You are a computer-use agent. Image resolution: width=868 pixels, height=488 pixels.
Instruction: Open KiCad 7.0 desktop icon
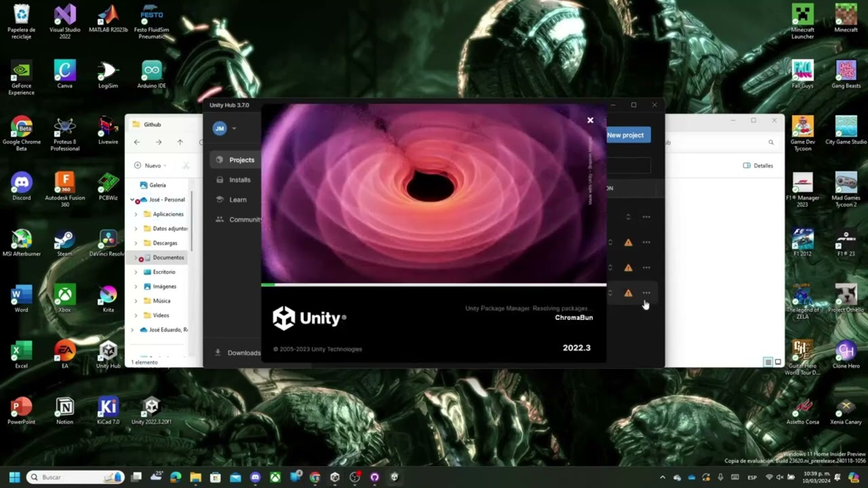coord(108,411)
